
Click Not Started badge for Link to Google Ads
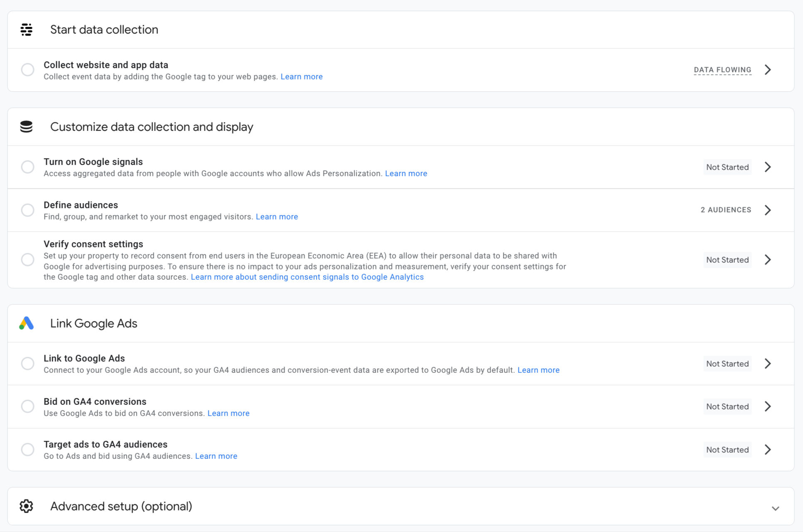click(x=727, y=364)
